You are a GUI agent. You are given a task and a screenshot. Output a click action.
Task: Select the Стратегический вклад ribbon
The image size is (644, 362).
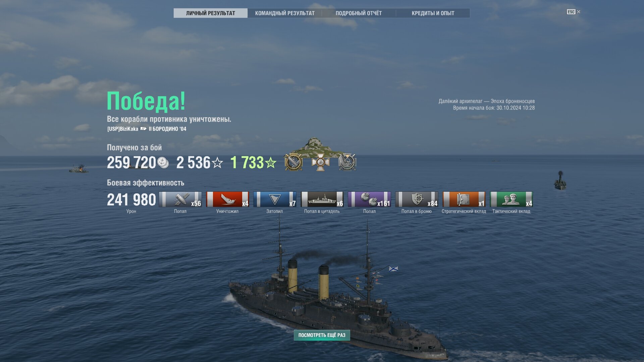[x=464, y=199]
